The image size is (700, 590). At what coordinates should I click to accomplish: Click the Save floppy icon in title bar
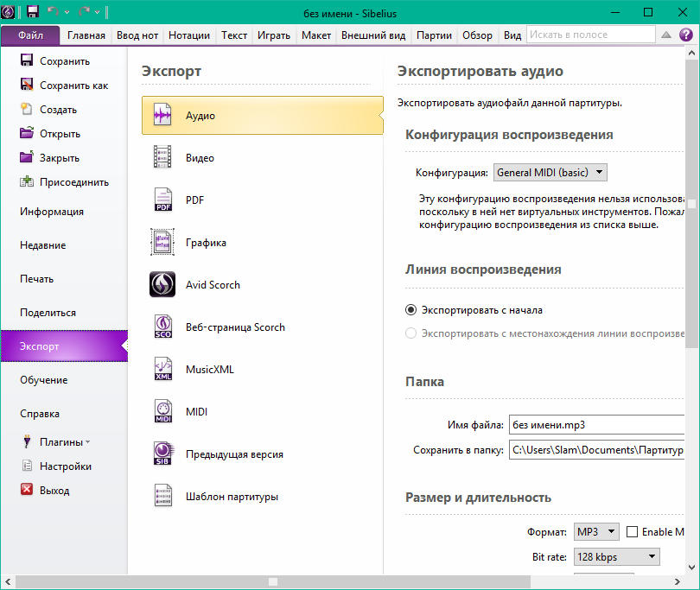coord(33,11)
